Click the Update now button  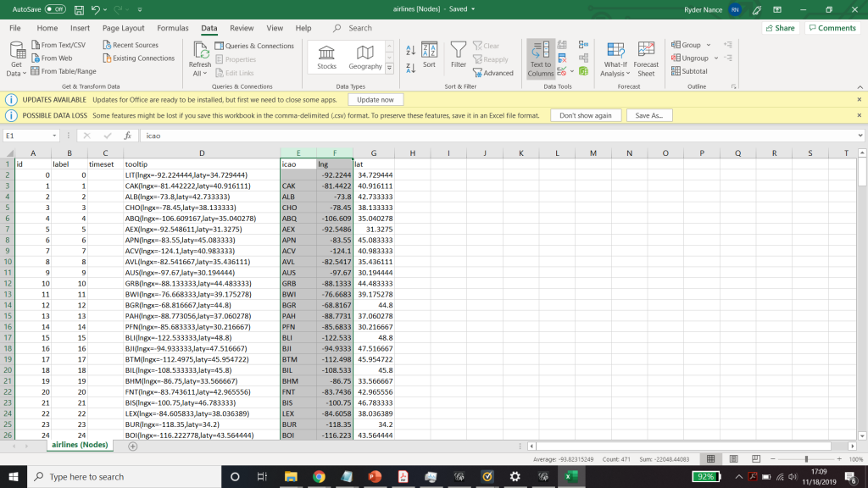pos(375,99)
